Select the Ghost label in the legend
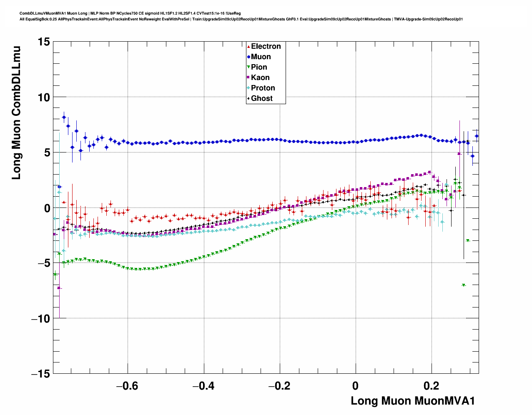Viewport: 532px width, 415px height. tap(261, 98)
